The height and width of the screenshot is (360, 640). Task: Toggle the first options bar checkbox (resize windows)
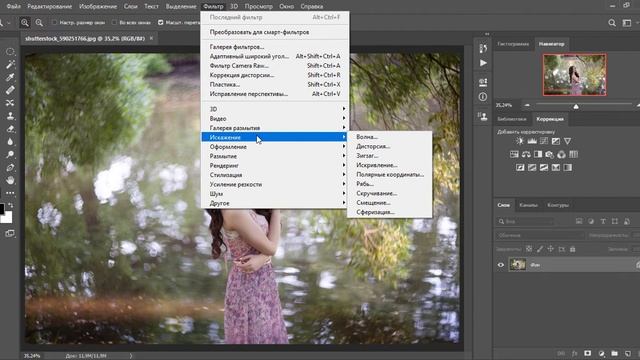pos(54,22)
